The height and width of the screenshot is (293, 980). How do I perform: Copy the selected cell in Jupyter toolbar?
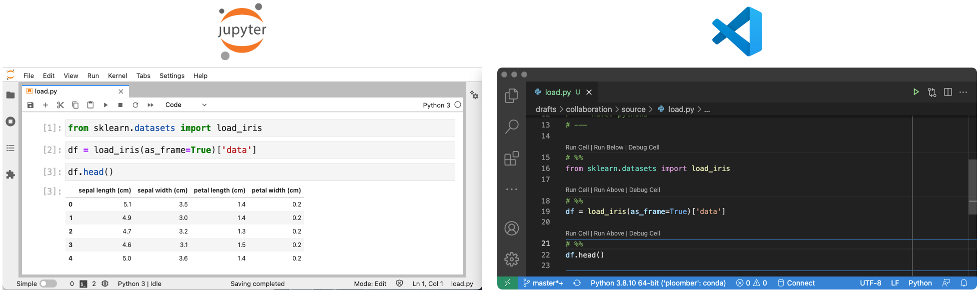tap(75, 105)
